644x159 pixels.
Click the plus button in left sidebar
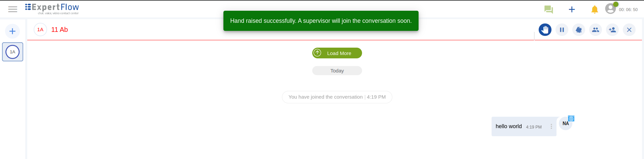pos(12,31)
